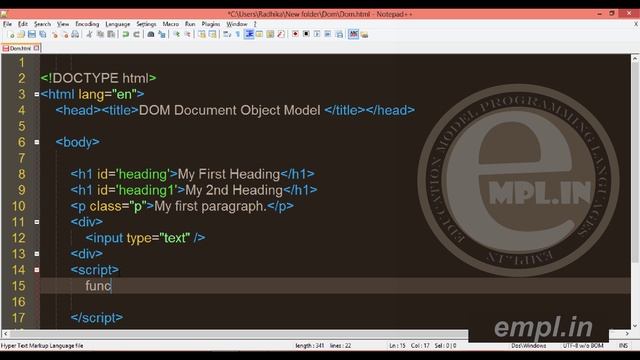Click the Replace toolbar icon

coord(162,35)
